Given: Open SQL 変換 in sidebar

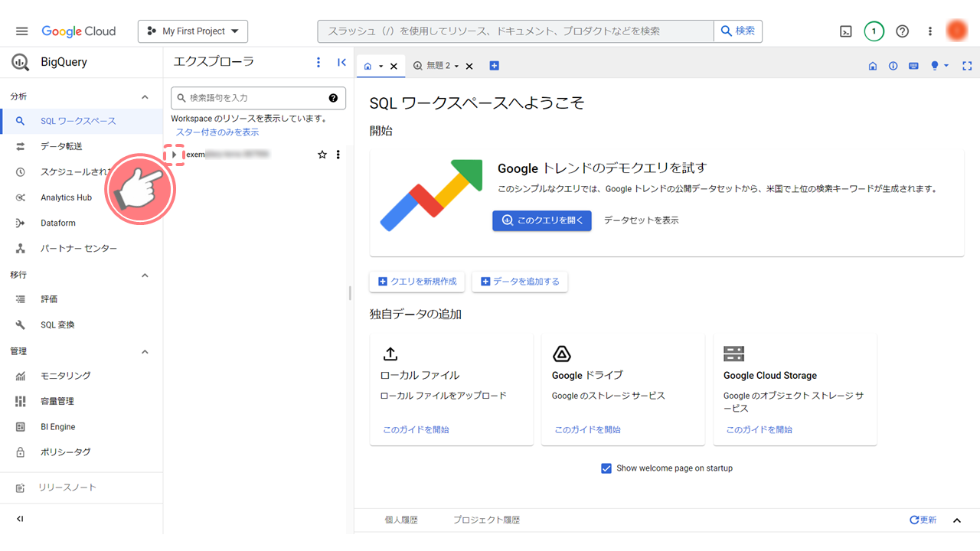Looking at the screenshot, I should (x=81, y=324).
